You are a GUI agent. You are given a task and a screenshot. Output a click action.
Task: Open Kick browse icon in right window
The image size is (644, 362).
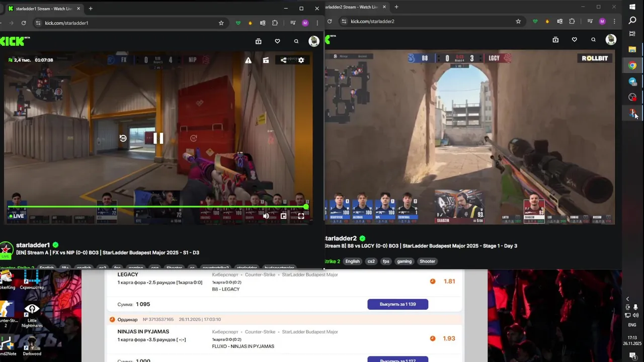(x=555, y=40)
